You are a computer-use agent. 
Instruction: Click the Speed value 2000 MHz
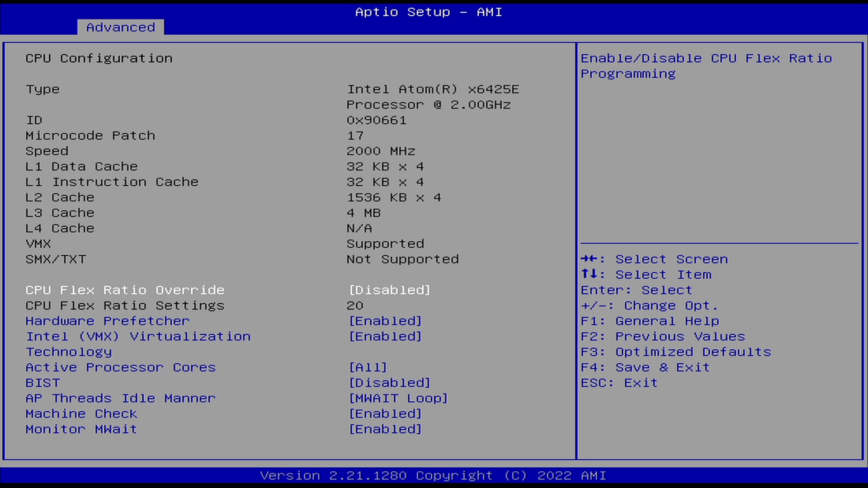pyautogui.click(x=381, y=151)
